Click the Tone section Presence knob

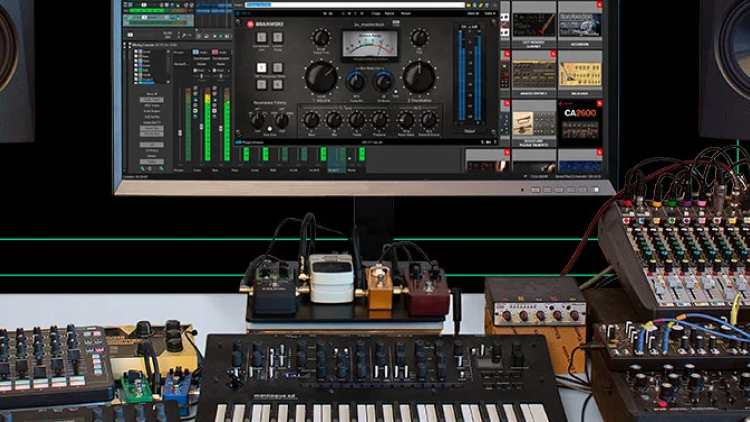pyautogui.click(x=379, y=119)
